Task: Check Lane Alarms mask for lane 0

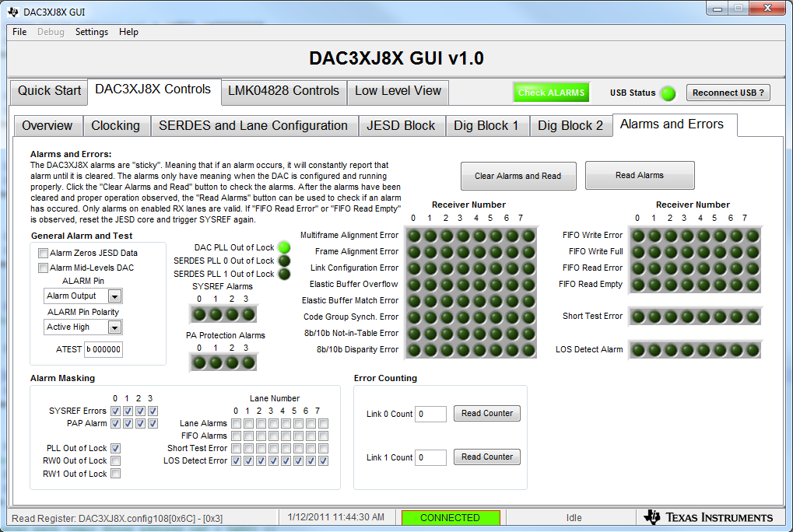Action: point(236,423)
